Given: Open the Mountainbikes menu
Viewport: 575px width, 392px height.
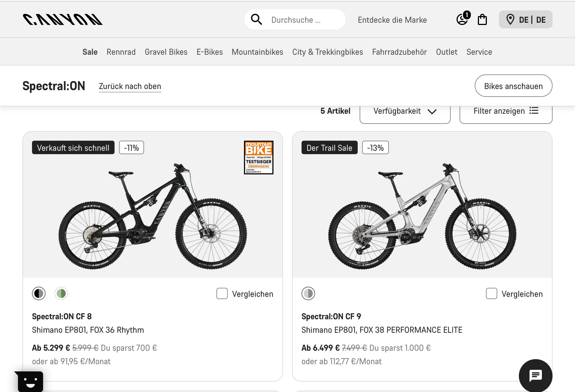Looking at the screenshot, I should [257, 52].
